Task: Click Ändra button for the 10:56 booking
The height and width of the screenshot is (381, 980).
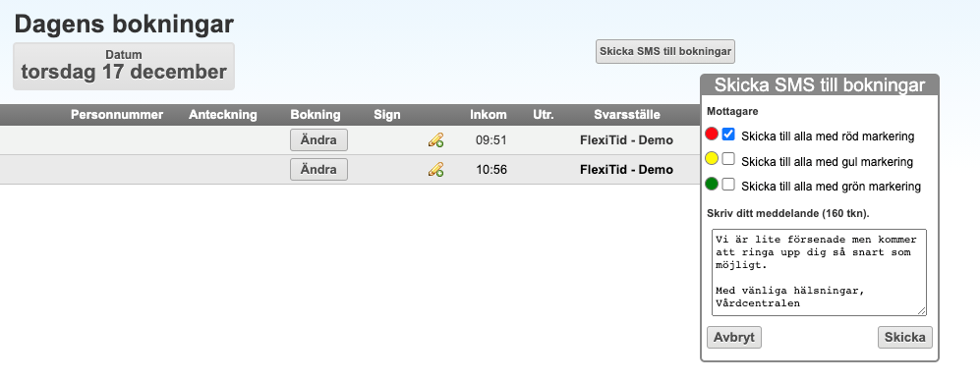Action: tap(318, 169)
